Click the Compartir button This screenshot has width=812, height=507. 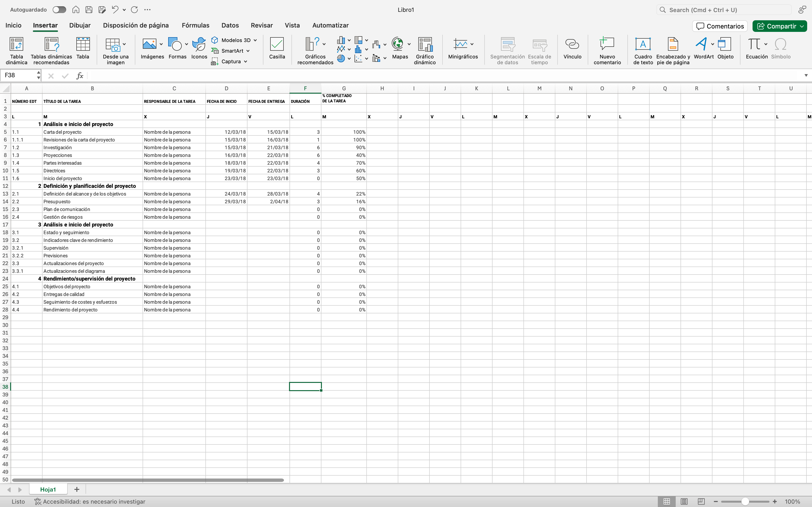(x=777, y=26)
